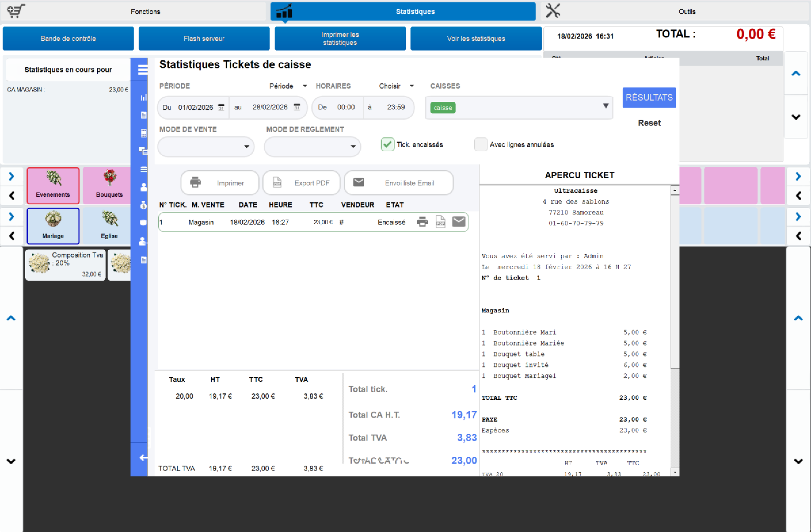Email ticket 1 using row envelope icon
Screen dimensions: 811x532
click(x=459, y=222)
